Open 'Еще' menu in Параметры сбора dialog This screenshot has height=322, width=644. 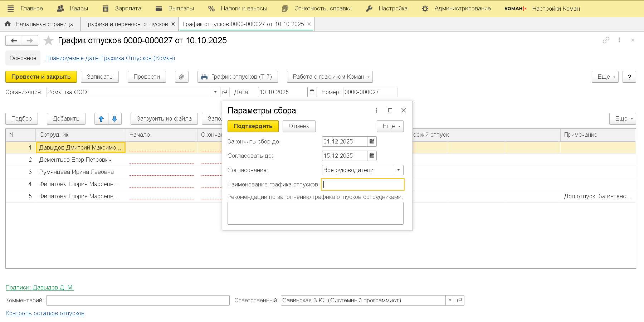390,126
